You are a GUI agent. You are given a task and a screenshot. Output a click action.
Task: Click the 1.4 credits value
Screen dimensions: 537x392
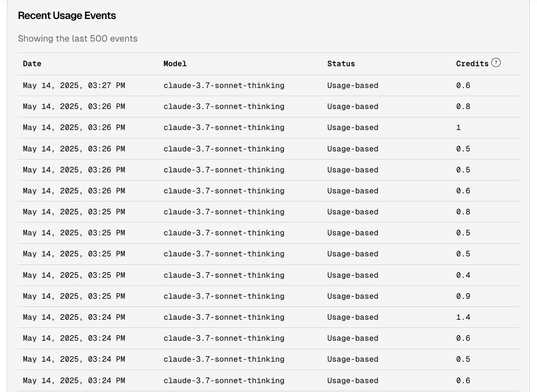click(463, 317)
